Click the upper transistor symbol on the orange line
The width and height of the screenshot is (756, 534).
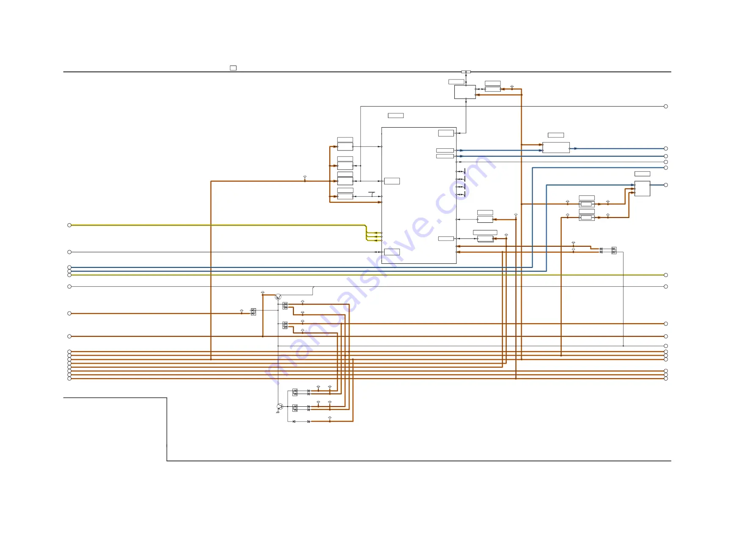click(x=278, y=297)
